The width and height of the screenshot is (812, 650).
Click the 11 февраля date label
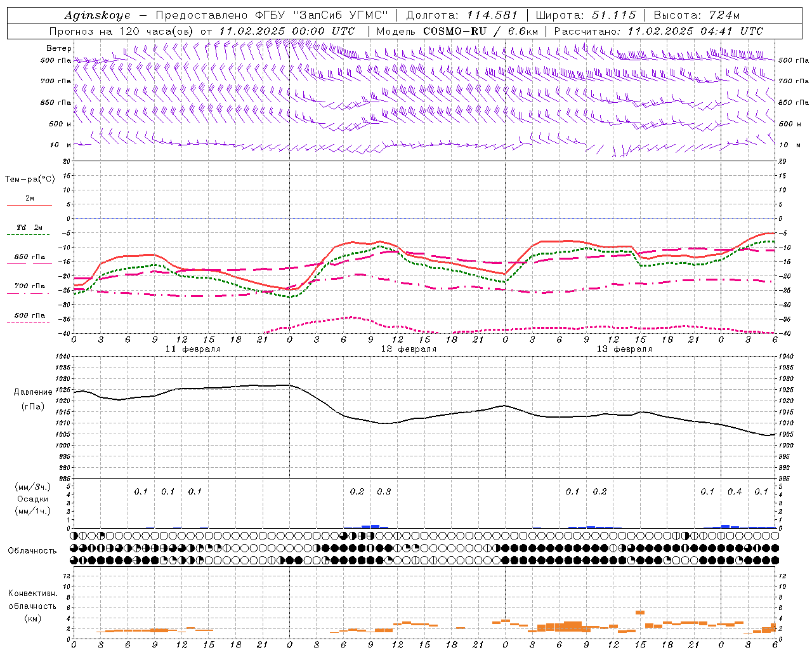pyautogui.click(x=193, y=349)
